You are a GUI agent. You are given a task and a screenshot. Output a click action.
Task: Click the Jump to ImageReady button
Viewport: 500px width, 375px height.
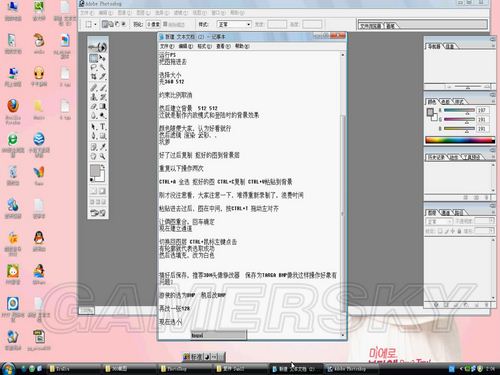point(98,213)
